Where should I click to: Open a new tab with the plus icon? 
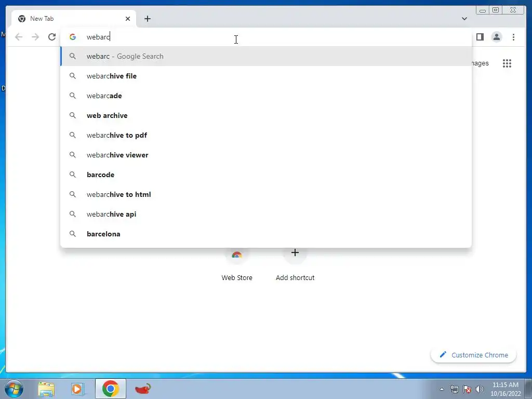pos(147,19)
